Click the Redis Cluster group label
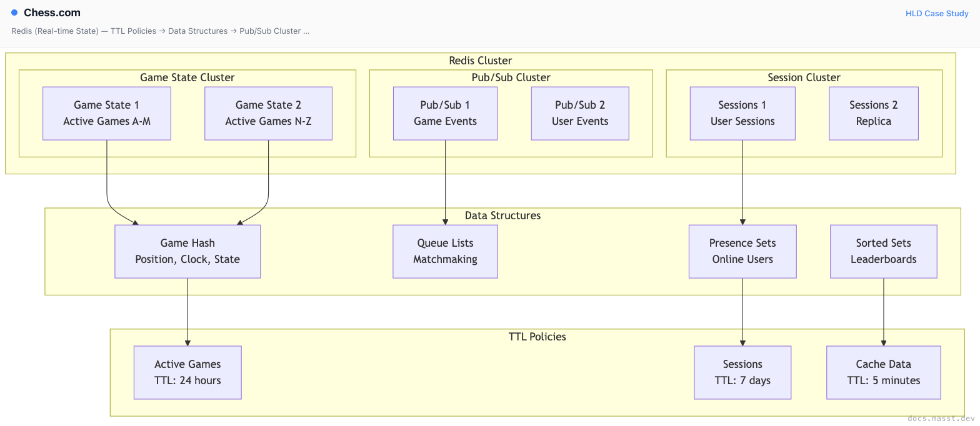This screenshot has height=426, width=980. coord(481,61)
